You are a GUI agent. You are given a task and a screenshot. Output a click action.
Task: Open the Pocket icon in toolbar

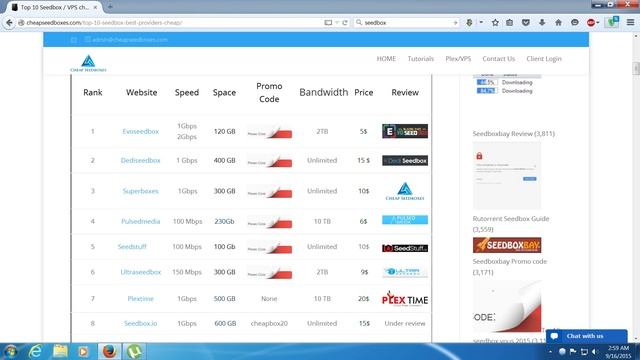tap(526, 22)
